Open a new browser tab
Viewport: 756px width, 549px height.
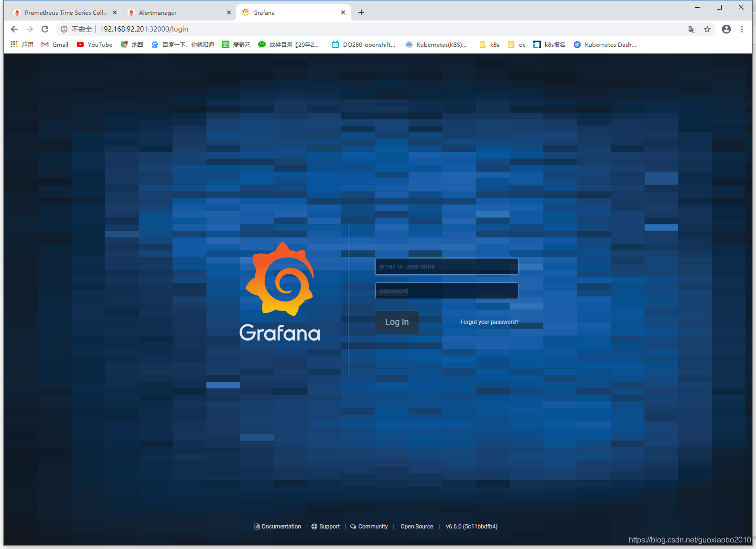point(361,13)
